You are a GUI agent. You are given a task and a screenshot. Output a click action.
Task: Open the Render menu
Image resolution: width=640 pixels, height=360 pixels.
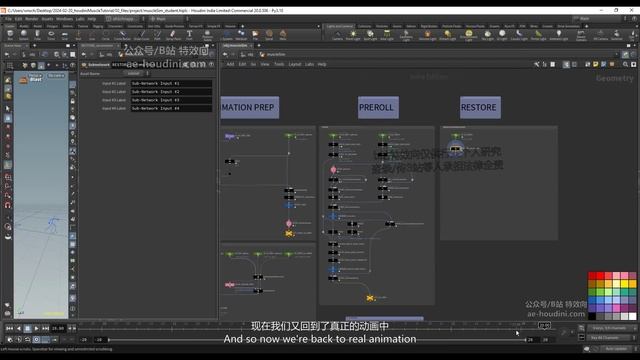tap(31, 19)
